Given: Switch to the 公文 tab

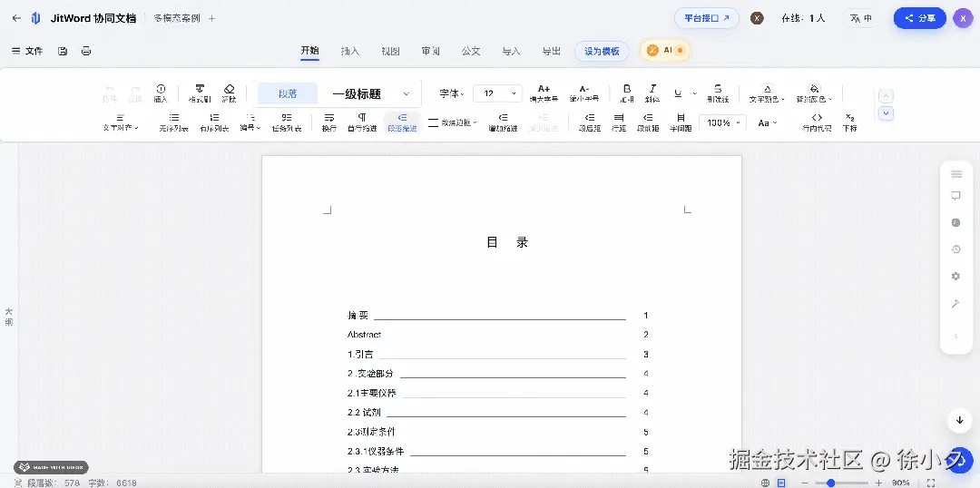Looking at the screenshot, I should click(x=471, y=51).
